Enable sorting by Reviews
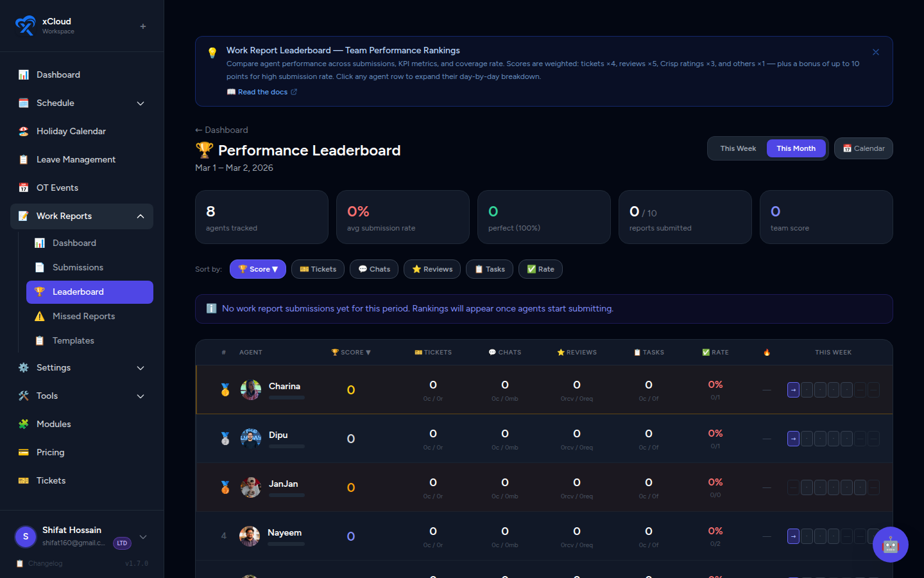 [432, 269]
